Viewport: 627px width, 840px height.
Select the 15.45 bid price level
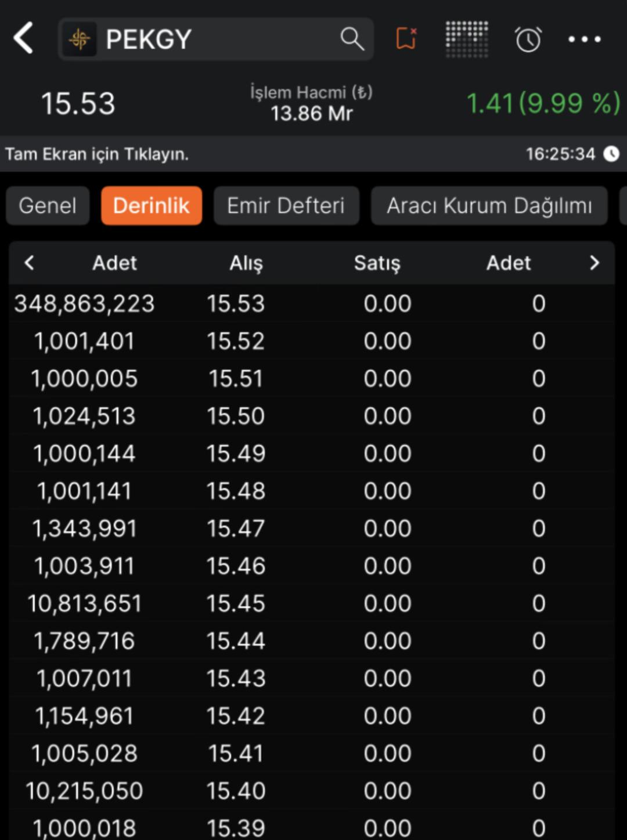(236, 603)
